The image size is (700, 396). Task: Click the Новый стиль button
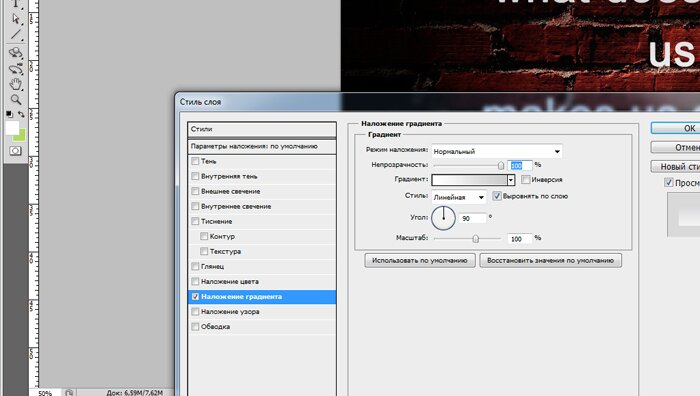point(675,167)
